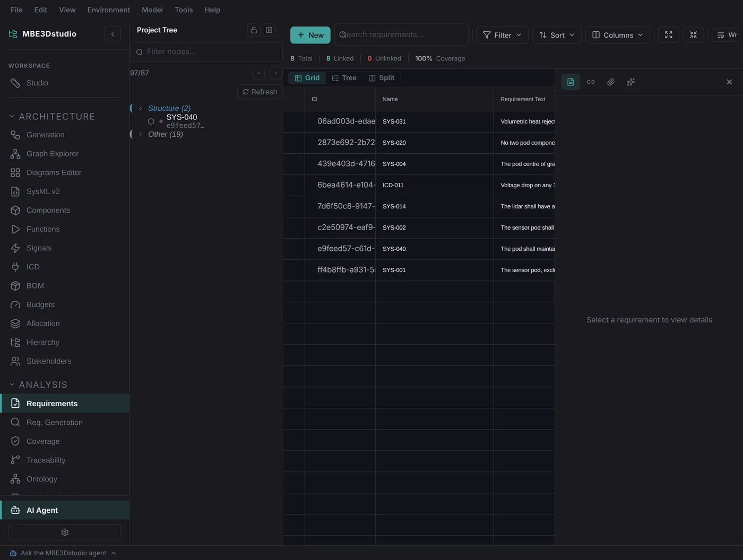
Task: Open the ICD page
Action: 65,267
